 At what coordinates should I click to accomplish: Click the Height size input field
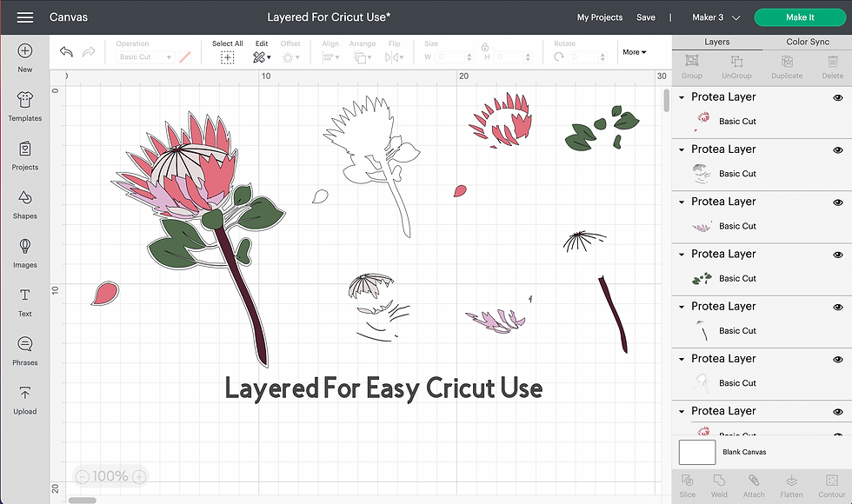click(513, 57)
